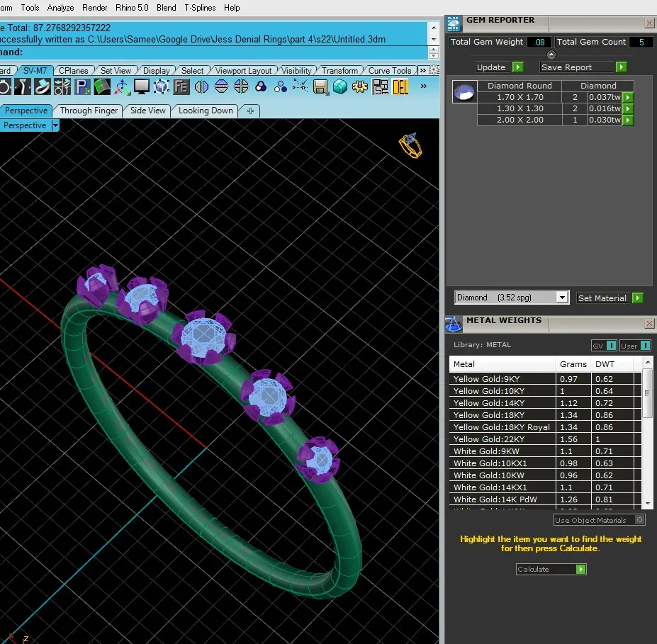The height and width of the screenshot is (644, 657).
Task: Click the yellow DEL delete icon
Action: pyautogui.click(x=400, y=86)
